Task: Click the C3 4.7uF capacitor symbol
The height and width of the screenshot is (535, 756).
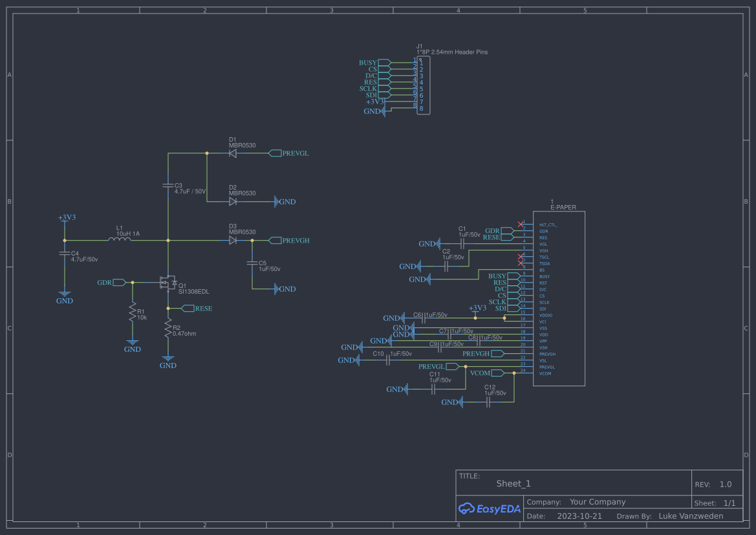Action: click(168, 186)
